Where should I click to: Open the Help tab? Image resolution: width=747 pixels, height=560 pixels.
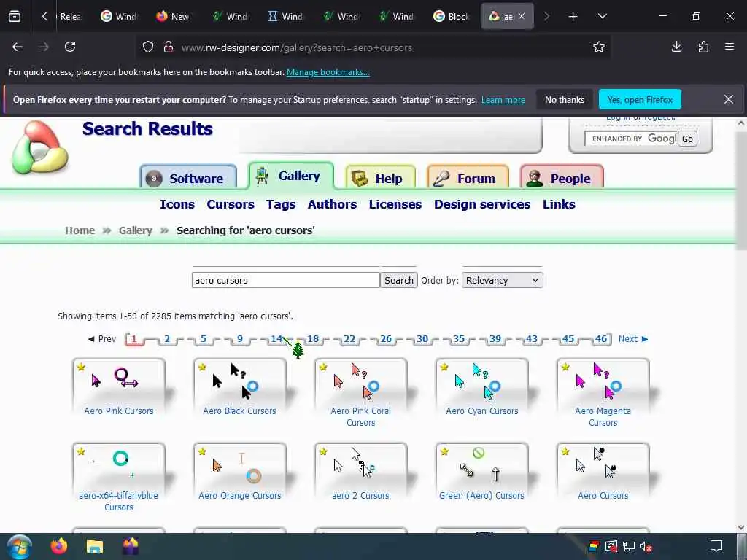tap(380, 178)
